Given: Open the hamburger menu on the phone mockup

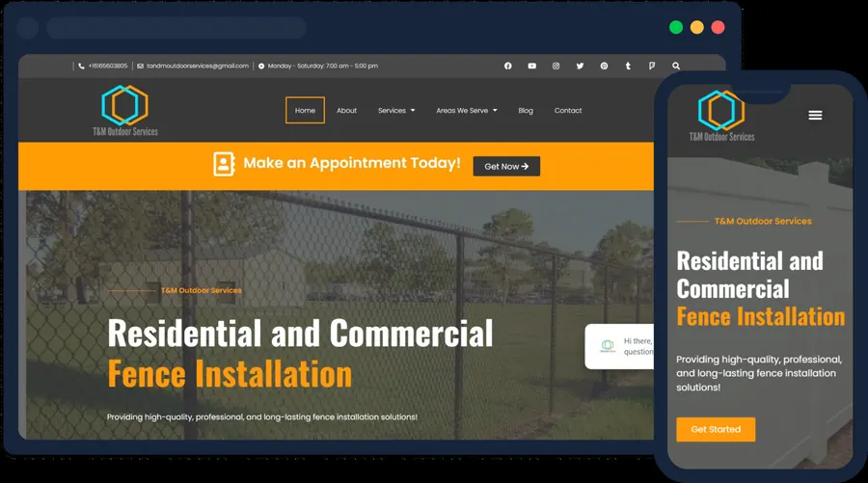Looking at the screenshot, I should pos(815,115).
